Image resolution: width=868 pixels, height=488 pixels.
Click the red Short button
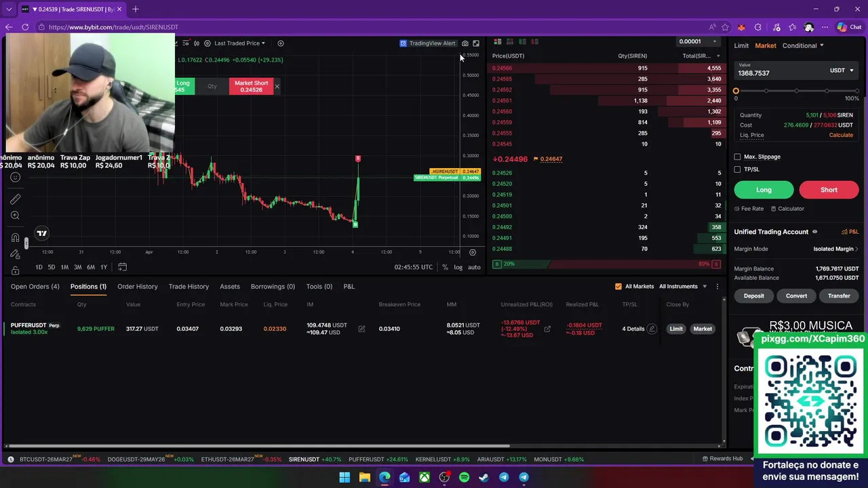(829, 190)
